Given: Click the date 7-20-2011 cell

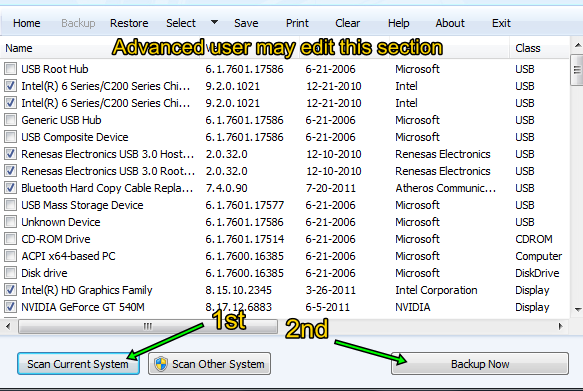Looking at the screenshot, I should coord(331,188).
